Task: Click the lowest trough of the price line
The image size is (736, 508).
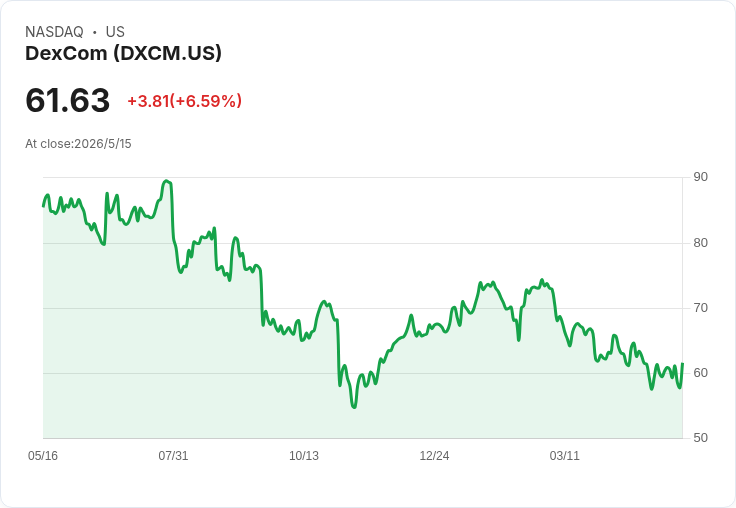Action: 354,407
